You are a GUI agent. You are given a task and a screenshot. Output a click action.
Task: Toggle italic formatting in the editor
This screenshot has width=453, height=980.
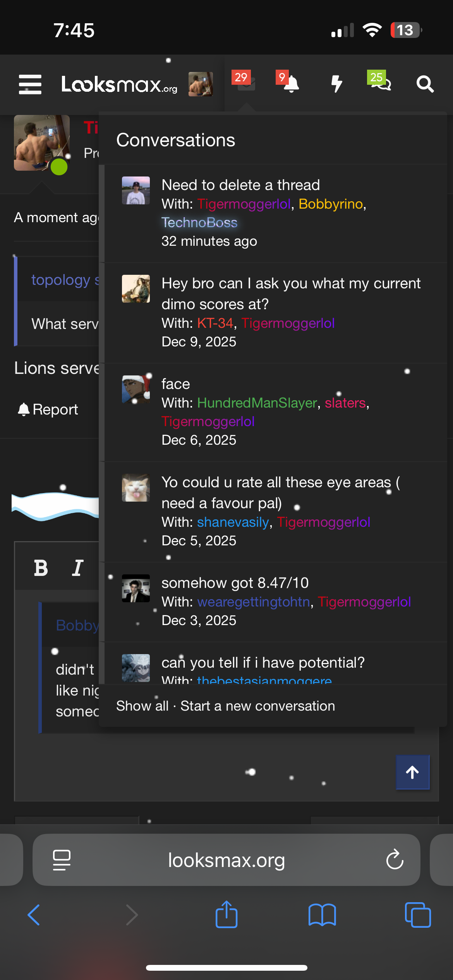[x=78, y=568]
